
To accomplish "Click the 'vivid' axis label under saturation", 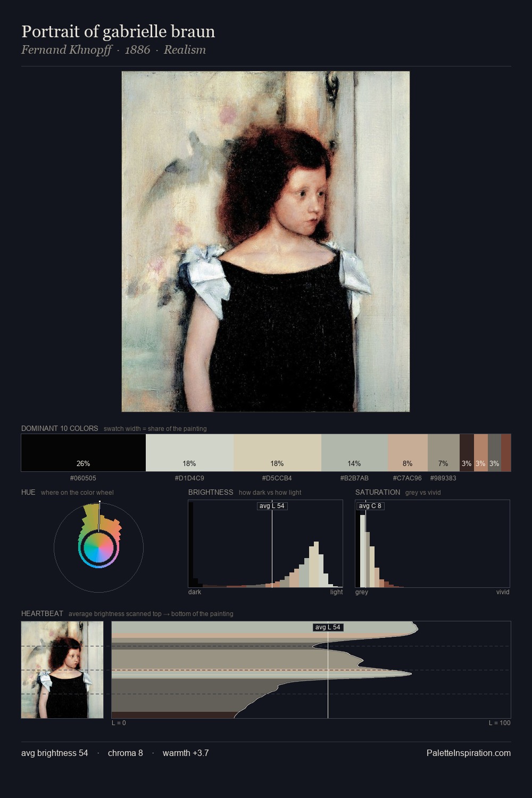I will point(503,592).
